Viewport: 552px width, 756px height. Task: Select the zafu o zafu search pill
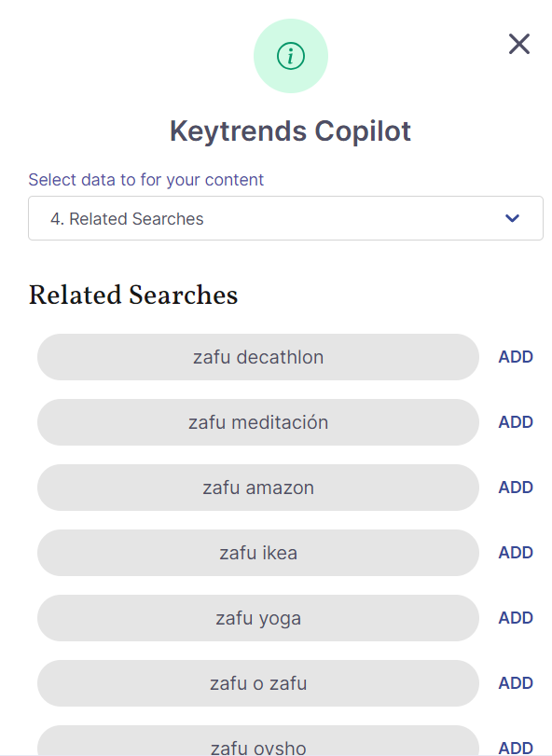258,683
